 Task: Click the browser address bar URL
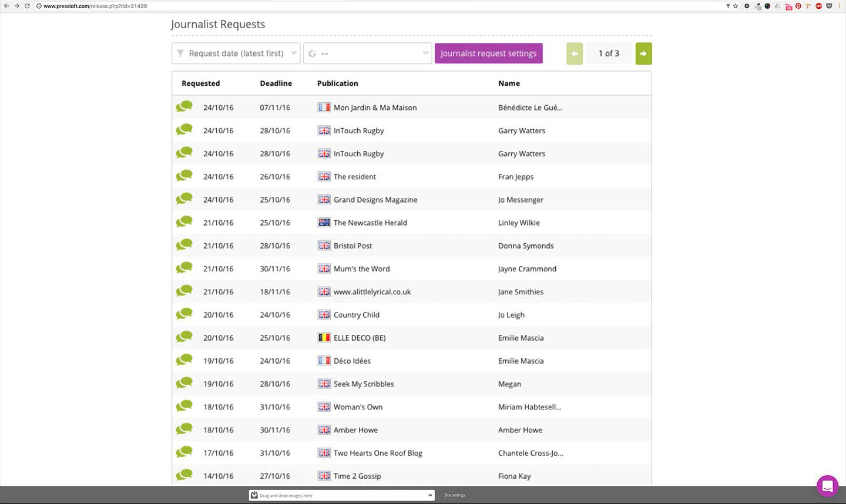[95, 6]
